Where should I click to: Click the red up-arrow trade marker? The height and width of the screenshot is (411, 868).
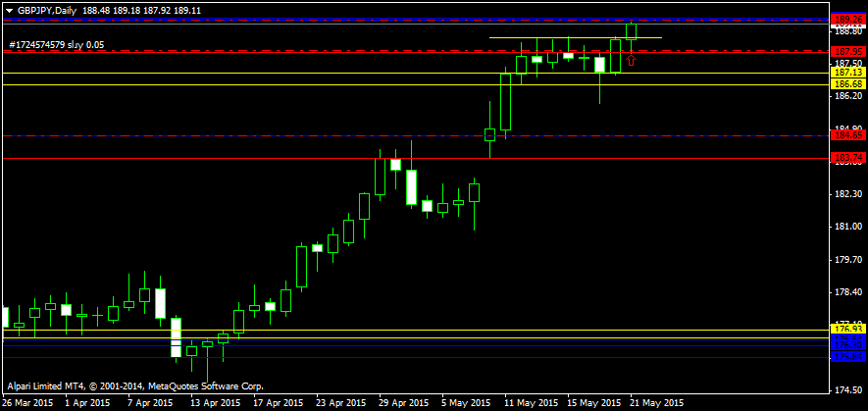pyautogui.click(x=631, y=59)
